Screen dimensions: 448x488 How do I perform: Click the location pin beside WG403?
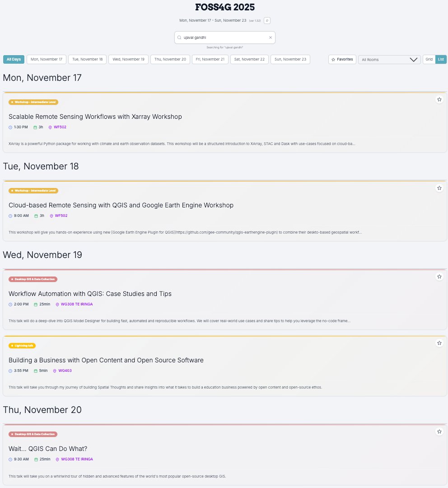(55, 371)
